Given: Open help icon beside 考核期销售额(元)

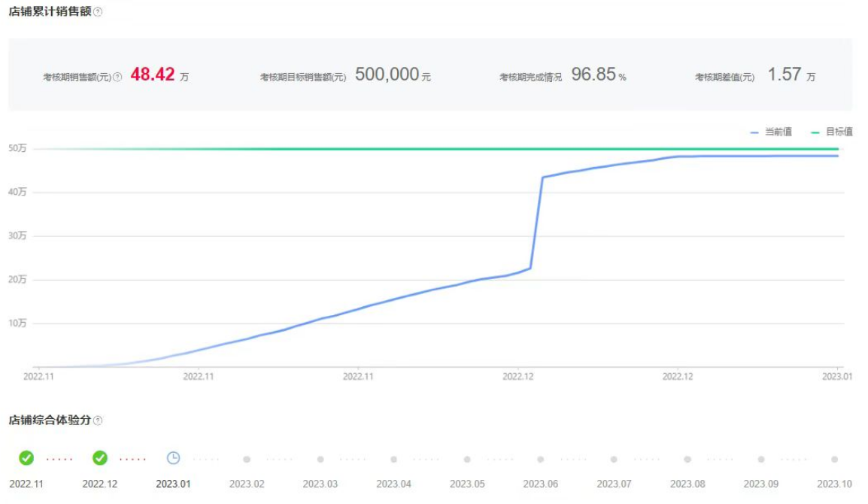Looking at the screenshot, I should point(117,77).
